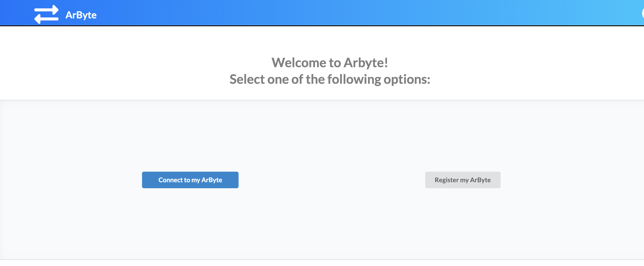
Task: Click the word options: in the subtitle
Action: (407, 79)
